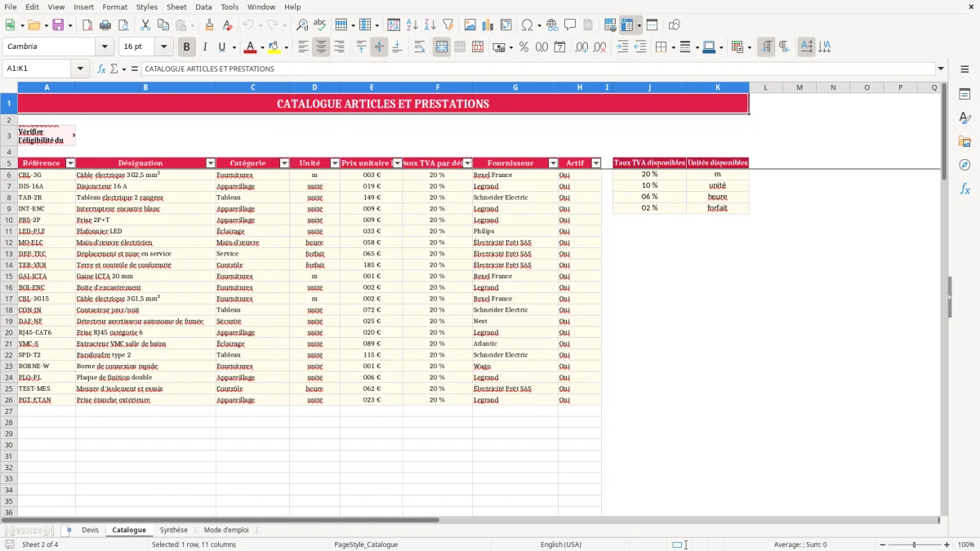Align cell content left
This screenshot has height=551, width=980.
pos(303,47)
